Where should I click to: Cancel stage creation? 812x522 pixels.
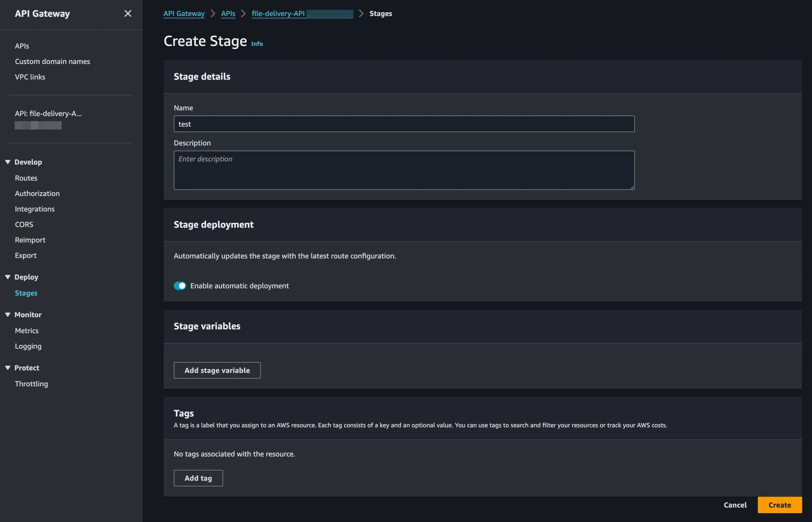[x=735, y=505]
